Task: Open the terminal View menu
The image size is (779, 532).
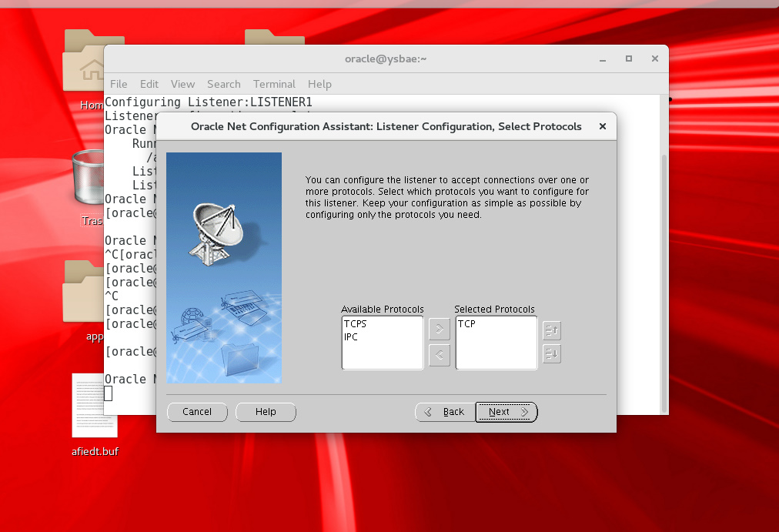Action: tap(183, 84)
